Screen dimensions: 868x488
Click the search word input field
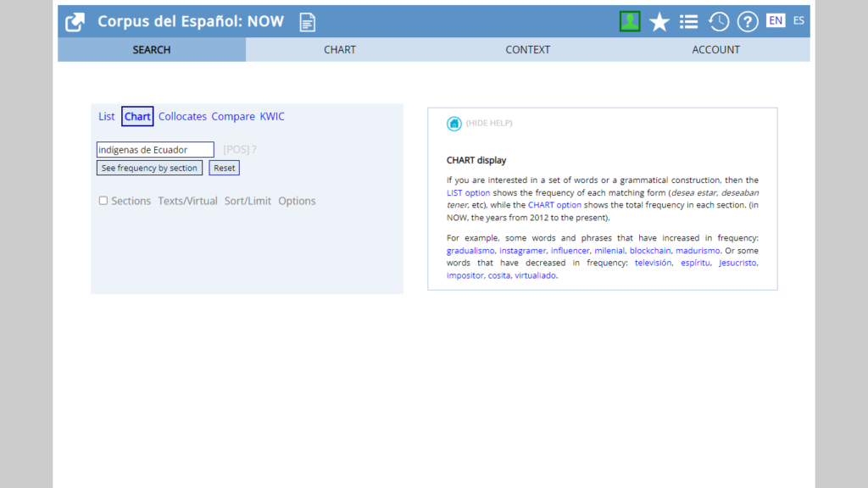[155, 150]
